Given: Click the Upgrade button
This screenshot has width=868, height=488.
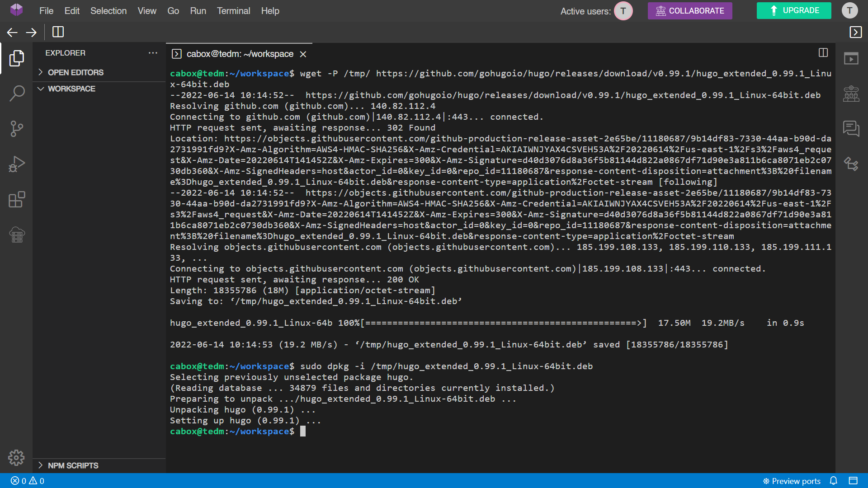Looking at the screenshot, I should [x=793, y=10].
